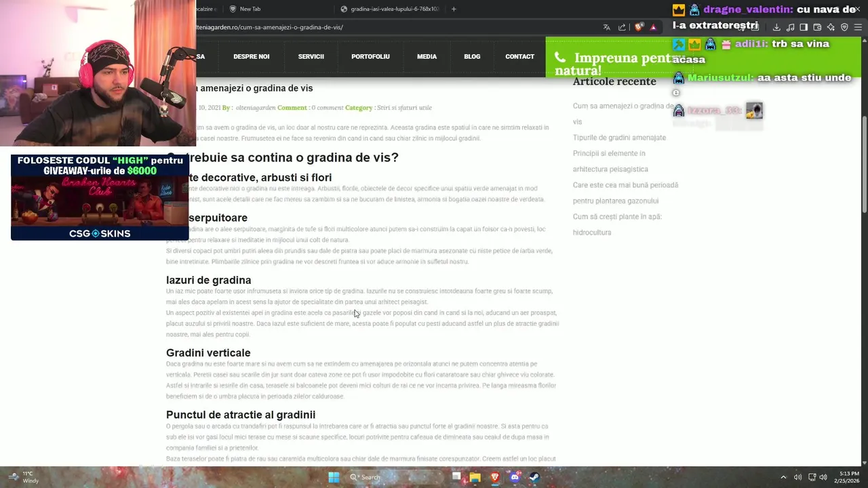The width and height of the screenshot is (868, 488).
Task: Click the olteniagarden author link
Action: [255, 108]
